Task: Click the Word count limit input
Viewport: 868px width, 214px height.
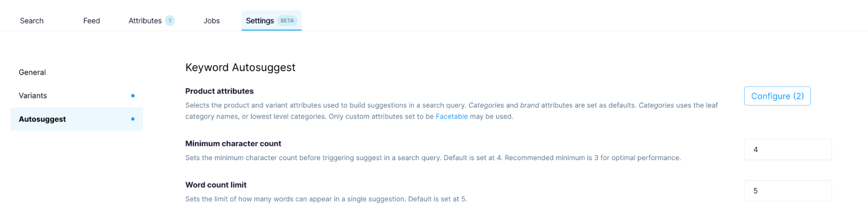Action: [788, 191]
